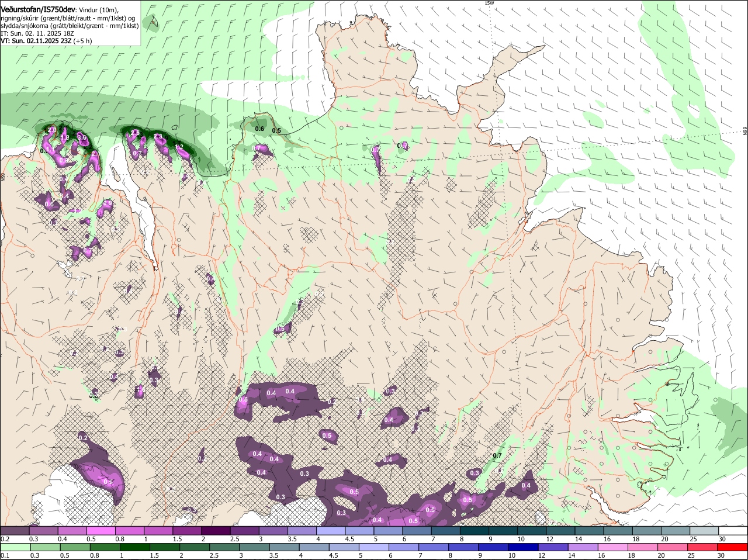Click the 0.1 pale green swatch in lower legend
The width and height of the screenshot is (748, 560).
15,547
